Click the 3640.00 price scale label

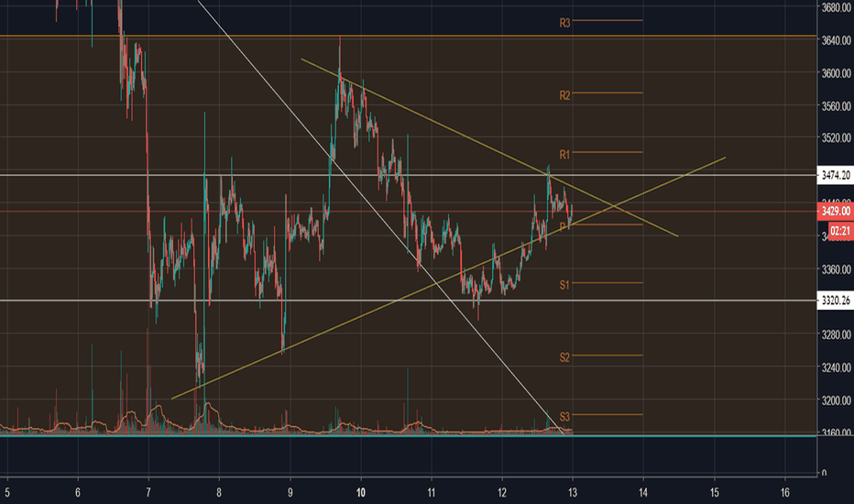click(x=836, y=40)
